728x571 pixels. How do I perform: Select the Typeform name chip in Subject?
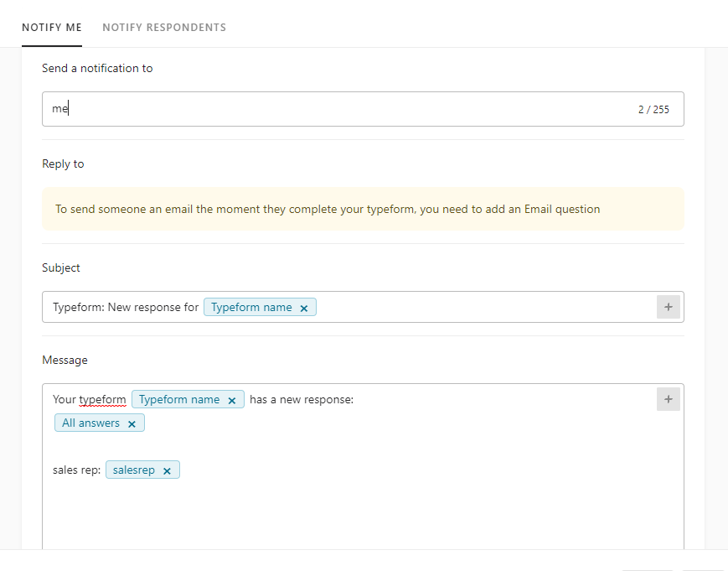click(251, 307)
